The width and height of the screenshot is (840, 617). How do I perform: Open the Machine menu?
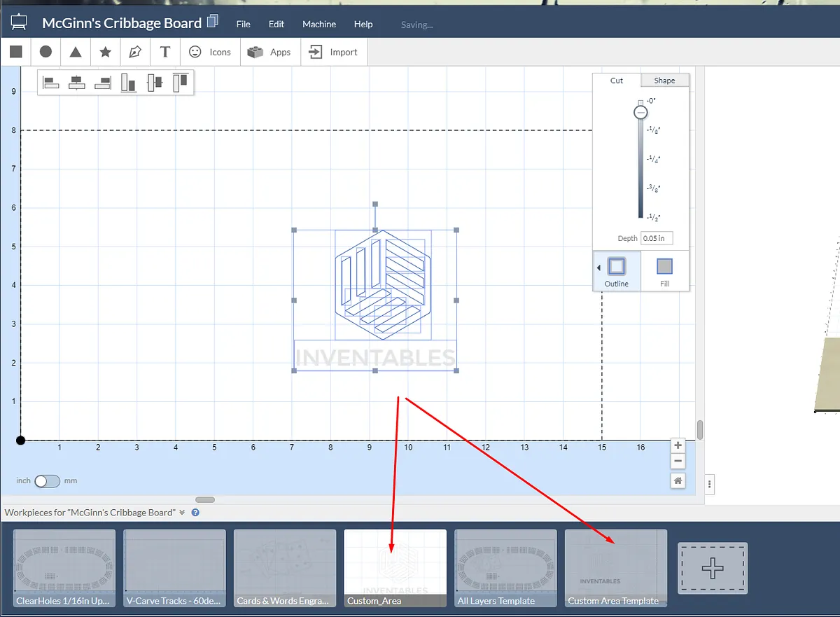[x=319, y=24]
